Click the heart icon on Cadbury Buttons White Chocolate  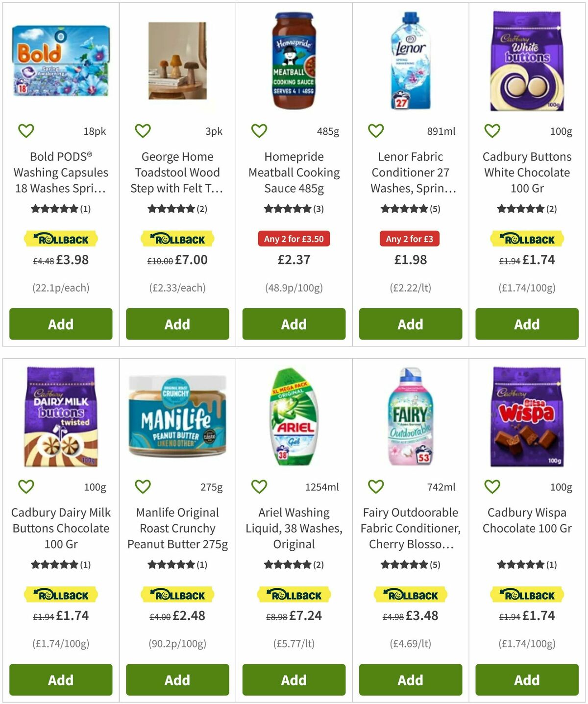pyautogui.click(x=491, y=130)
